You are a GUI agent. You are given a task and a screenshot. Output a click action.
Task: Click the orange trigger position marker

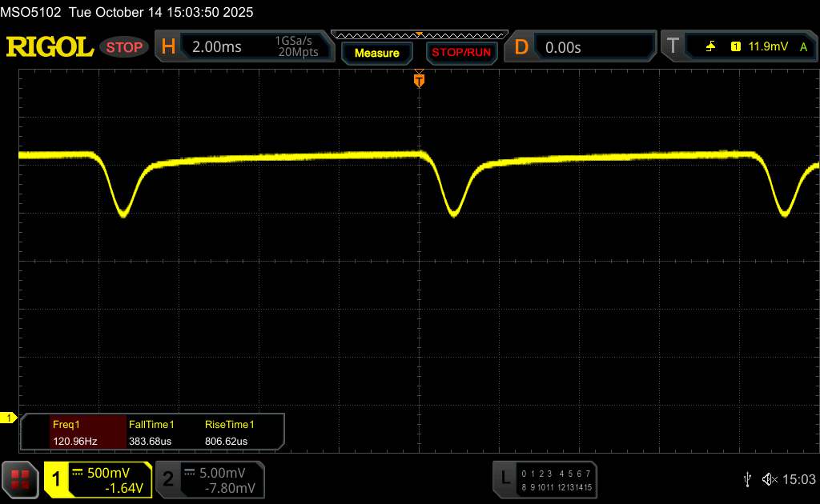419,79
